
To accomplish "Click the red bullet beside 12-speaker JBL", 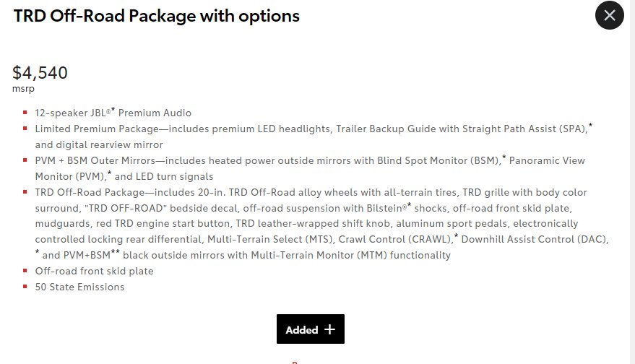I will tap(25, 113).
